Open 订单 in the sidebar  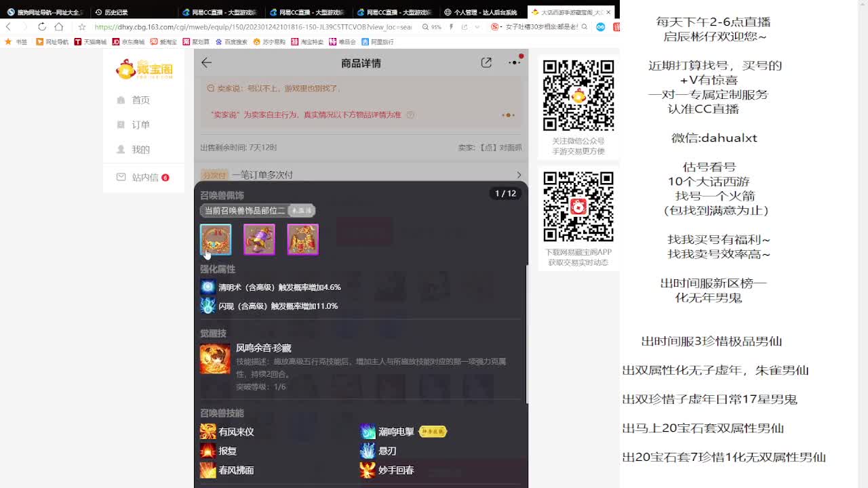(140, 125)
